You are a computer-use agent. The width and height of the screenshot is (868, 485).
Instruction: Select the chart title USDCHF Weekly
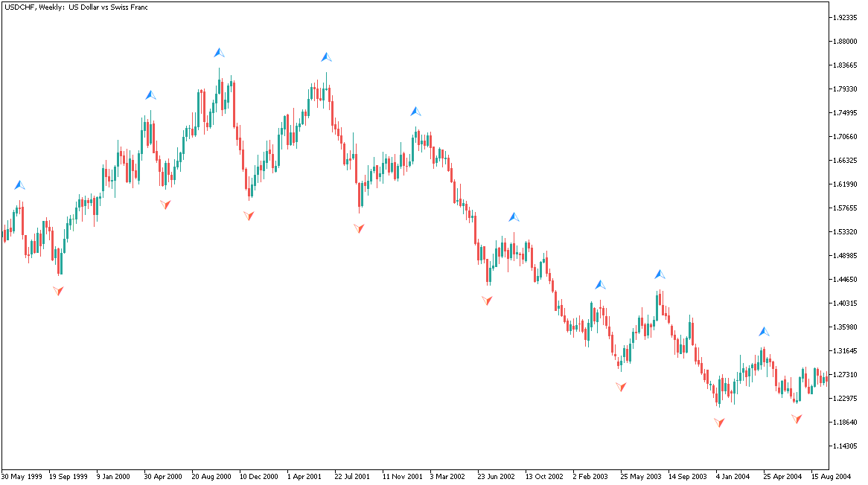(x=74, y=7)
